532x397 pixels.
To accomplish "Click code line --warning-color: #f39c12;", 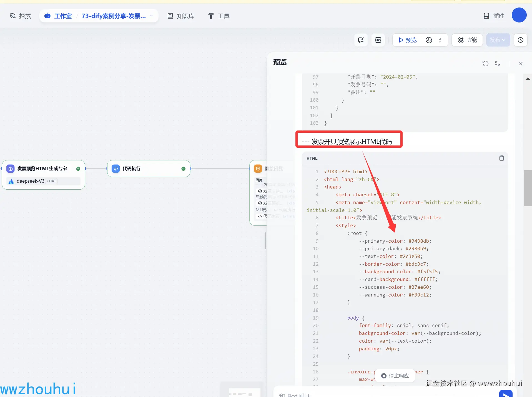I will tap(395, 295).
